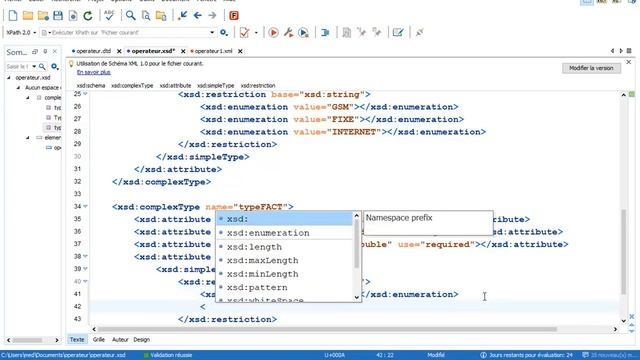Viewport: 640px width, 360px height.
Task: Switch to Auteur editing mode
Action: (x=120, y=340)
